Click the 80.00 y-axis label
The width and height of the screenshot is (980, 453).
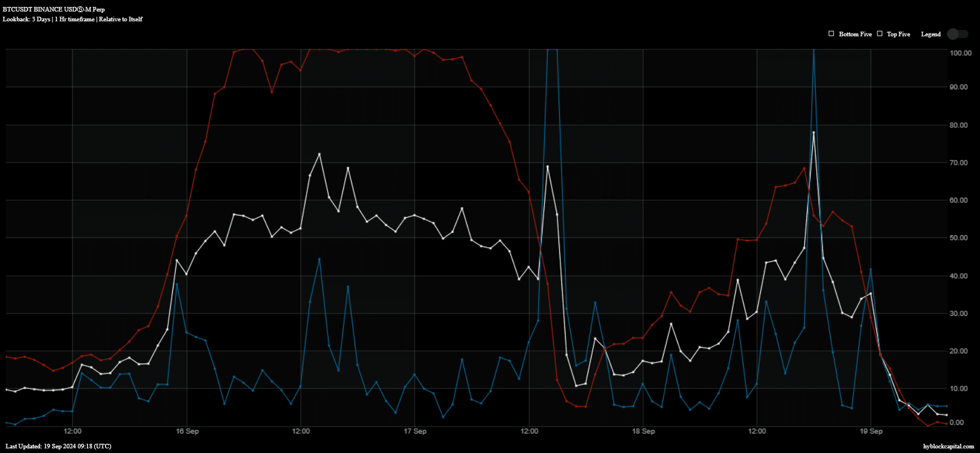coord(959,125)
